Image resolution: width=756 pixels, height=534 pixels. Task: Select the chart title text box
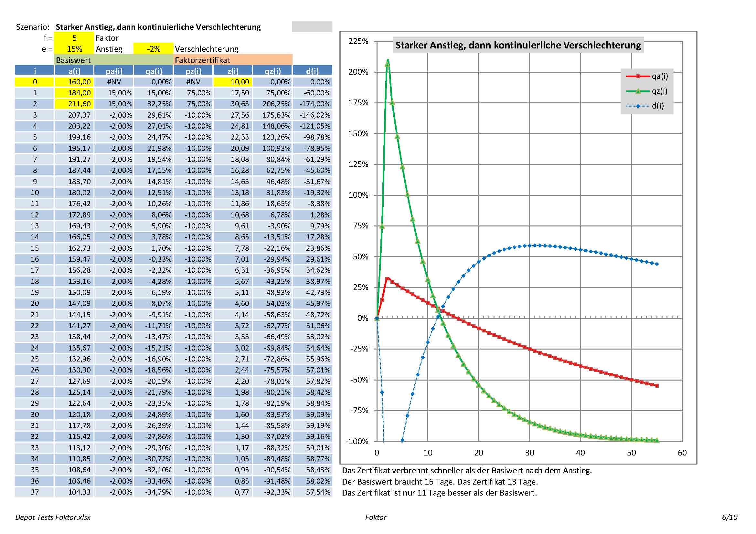tap(518, 45)
